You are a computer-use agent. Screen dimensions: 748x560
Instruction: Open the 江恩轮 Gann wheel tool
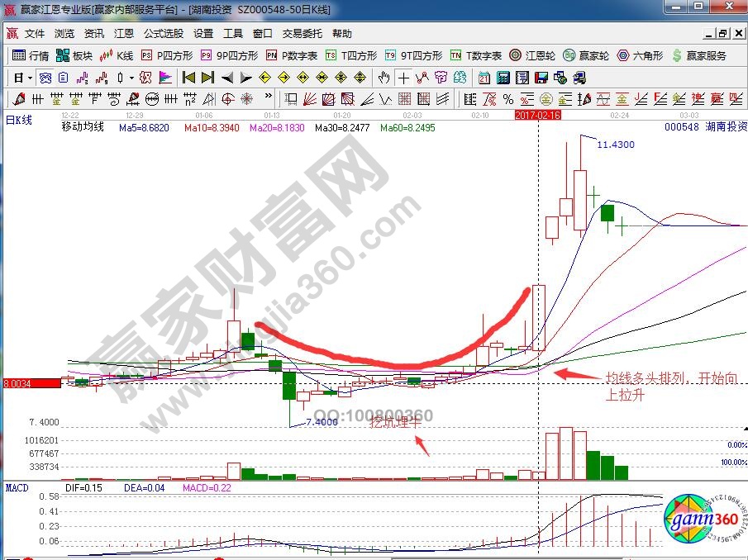pos(534,55)
